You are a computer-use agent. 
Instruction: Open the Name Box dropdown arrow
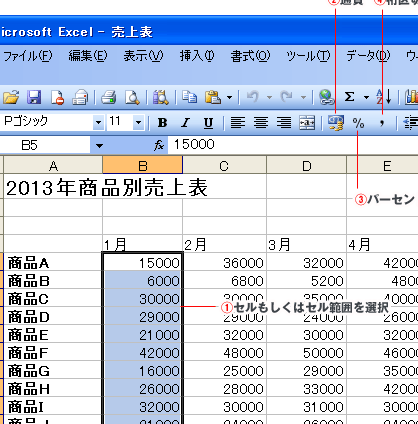(x=99, y=146)
